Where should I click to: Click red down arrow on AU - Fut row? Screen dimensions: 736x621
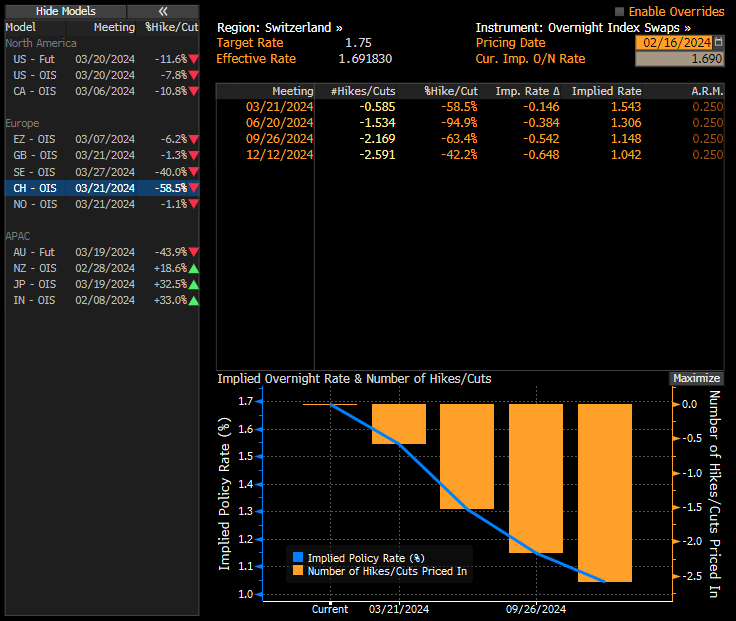click(193, 252)
